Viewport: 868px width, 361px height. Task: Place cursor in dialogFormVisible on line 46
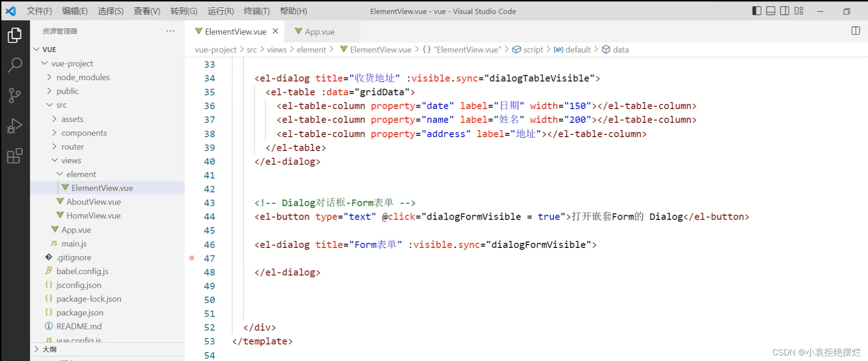pyautogui.click(x=539, y=244)
